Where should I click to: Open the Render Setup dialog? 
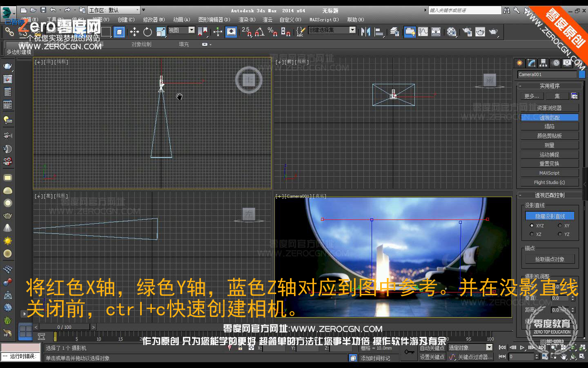point(467,32)
